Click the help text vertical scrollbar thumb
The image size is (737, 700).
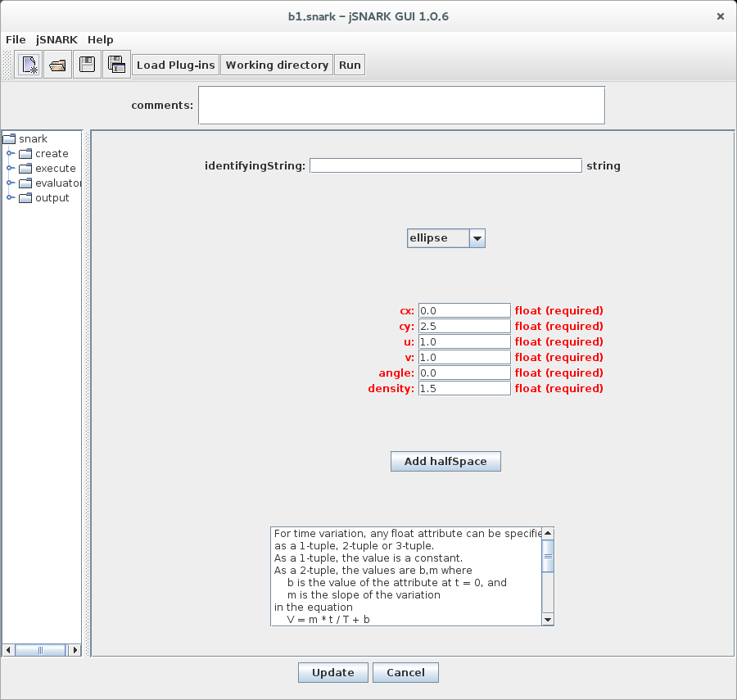[548, 556]
